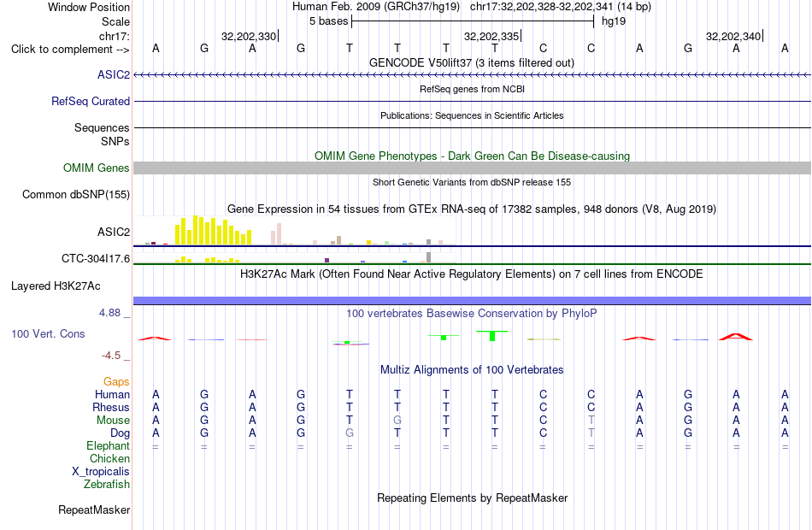Screen dimensions: 812x530
Task: Click the 'Short Genetic Variants from dbSNP' title
Action: click(x=471, y=182)
